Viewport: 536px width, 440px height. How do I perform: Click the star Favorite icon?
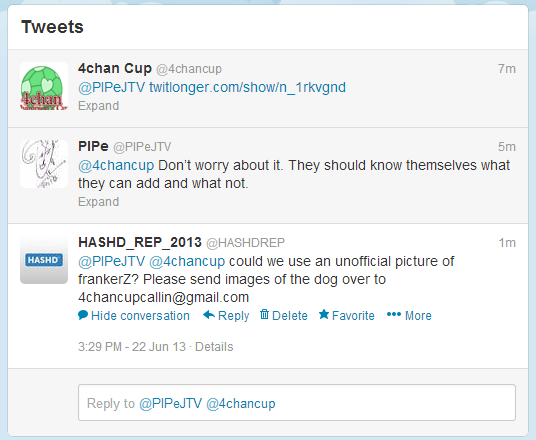[324, 314]
